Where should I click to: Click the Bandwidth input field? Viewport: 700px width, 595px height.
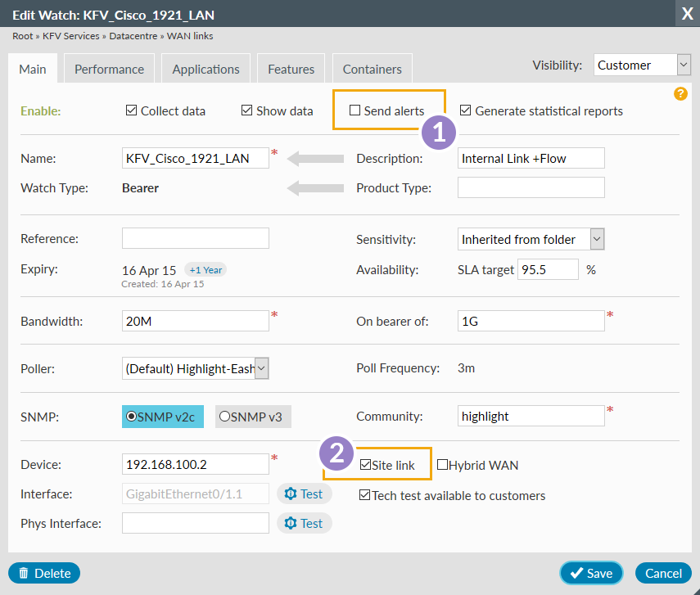[195, 322]
